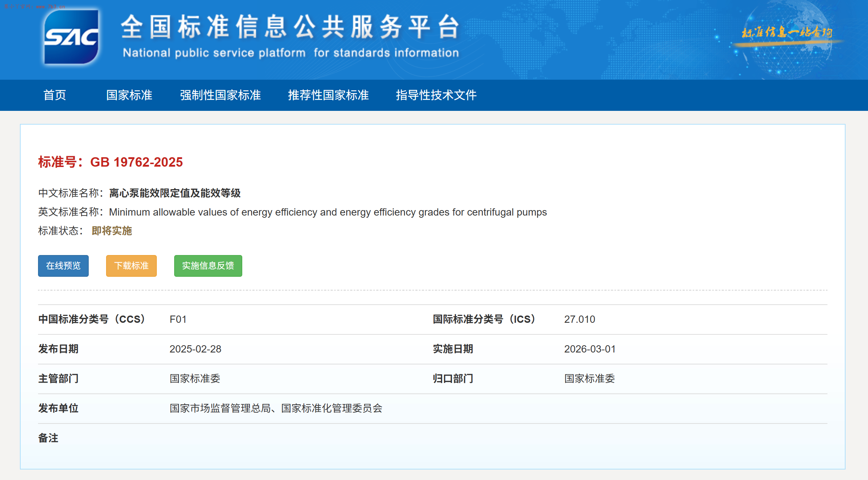Select Chinese name 离心泵能效限定值及能效等级
Viewport: 868px width, 480px height.
point(175,193)
